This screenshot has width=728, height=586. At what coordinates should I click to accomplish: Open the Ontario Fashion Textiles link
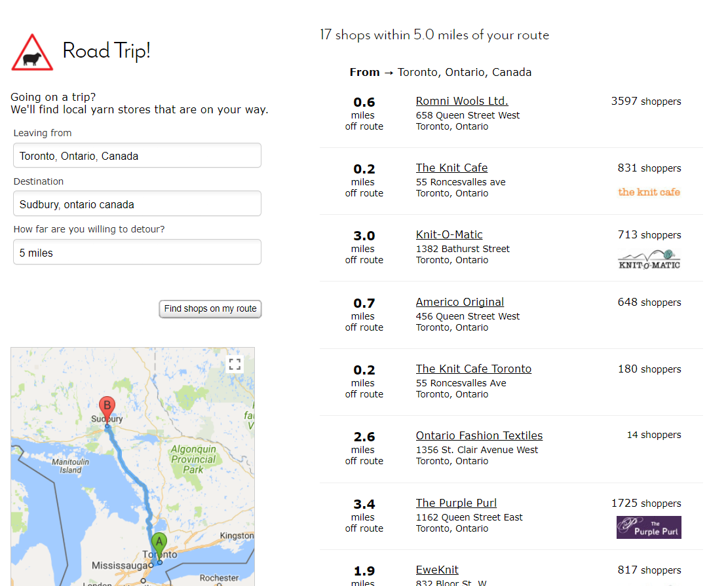pyautogui.click(x=479, y=435)
